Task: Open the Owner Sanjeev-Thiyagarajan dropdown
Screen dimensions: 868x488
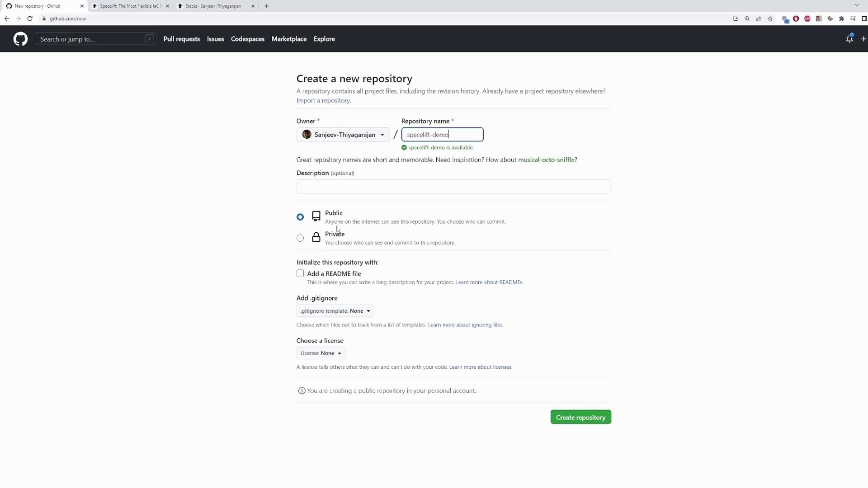Action: coord(343,135)
